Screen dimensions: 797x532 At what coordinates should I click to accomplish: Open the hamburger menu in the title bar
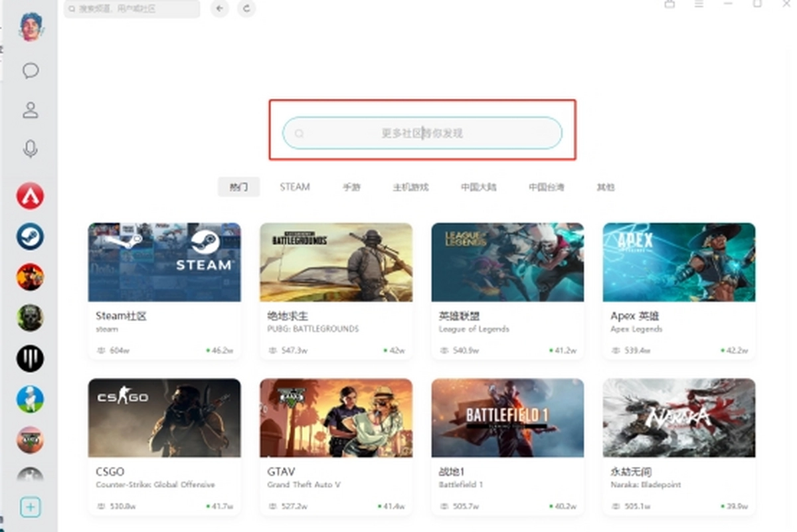coord(699,5)
